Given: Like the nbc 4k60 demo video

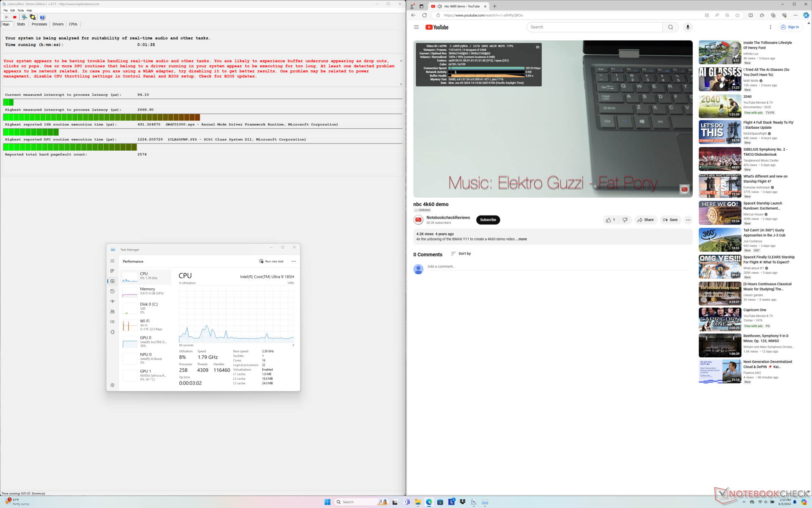Looking at the screenshot, I should (x=609, y=220).
